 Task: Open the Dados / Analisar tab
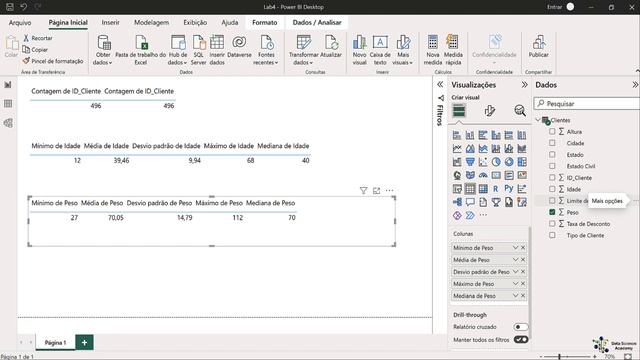click(317, 22)
